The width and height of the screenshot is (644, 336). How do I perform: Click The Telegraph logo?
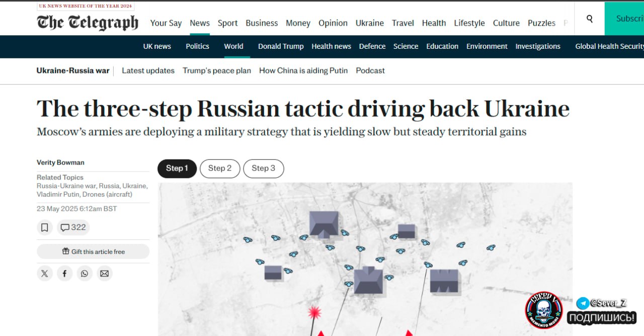88,23
